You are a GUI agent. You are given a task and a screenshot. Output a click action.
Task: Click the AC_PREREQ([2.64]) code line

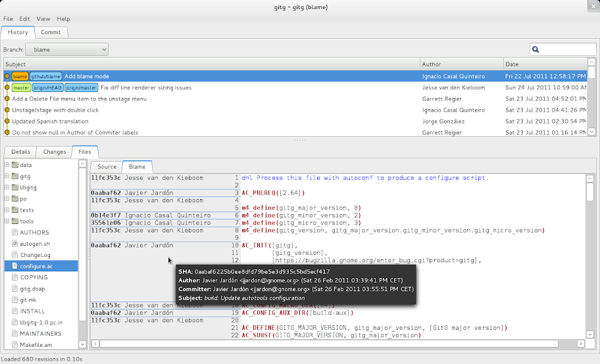click(x=273, y=193)
